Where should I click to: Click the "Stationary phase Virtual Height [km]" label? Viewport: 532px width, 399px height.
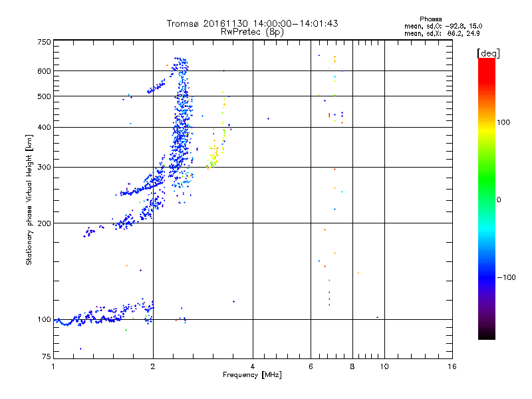pyautogui.click(x=29, y=199)
